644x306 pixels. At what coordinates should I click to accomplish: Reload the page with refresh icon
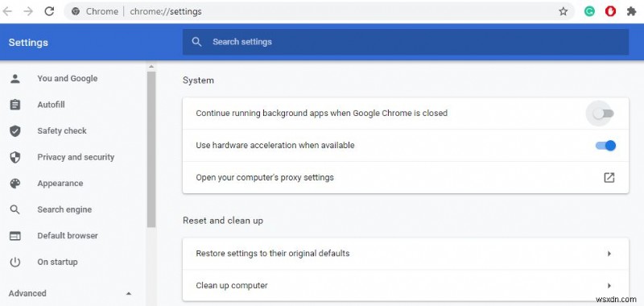(49, 11)
